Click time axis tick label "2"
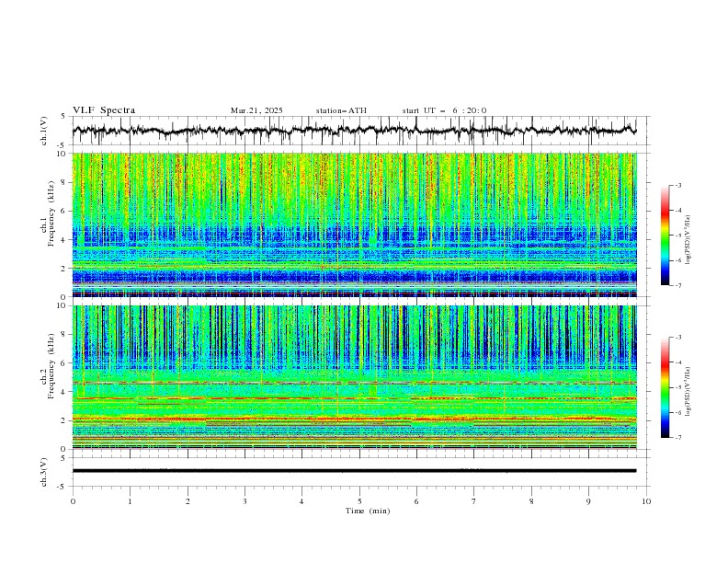 pyautogui.click(x=188, y=501)
